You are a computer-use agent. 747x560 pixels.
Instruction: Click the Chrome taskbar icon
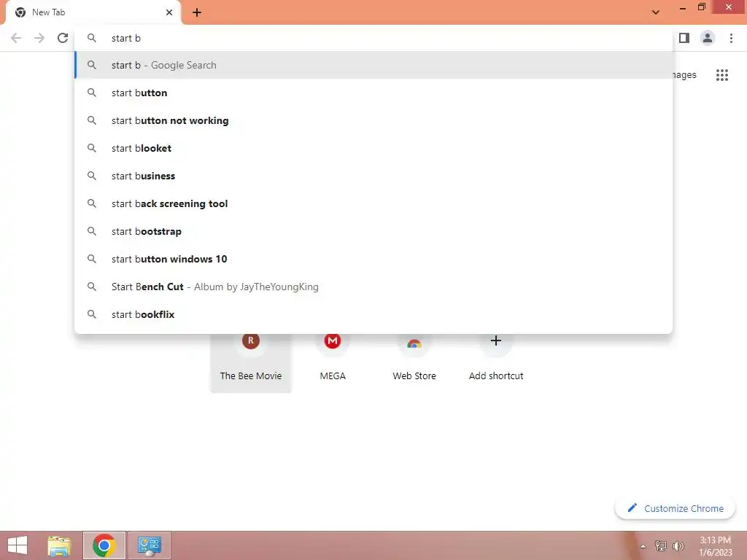pos(104,545)
